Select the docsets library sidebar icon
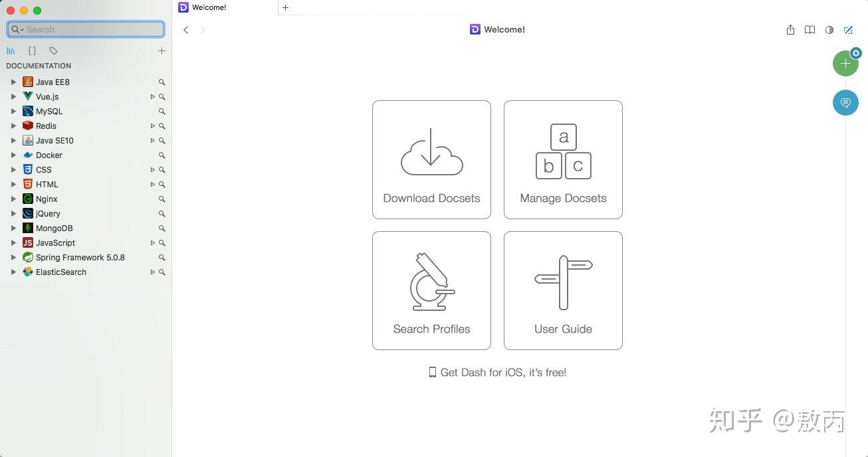Image resolution: width=868 pixels, height=457 pixels. (x=11, y=50)
